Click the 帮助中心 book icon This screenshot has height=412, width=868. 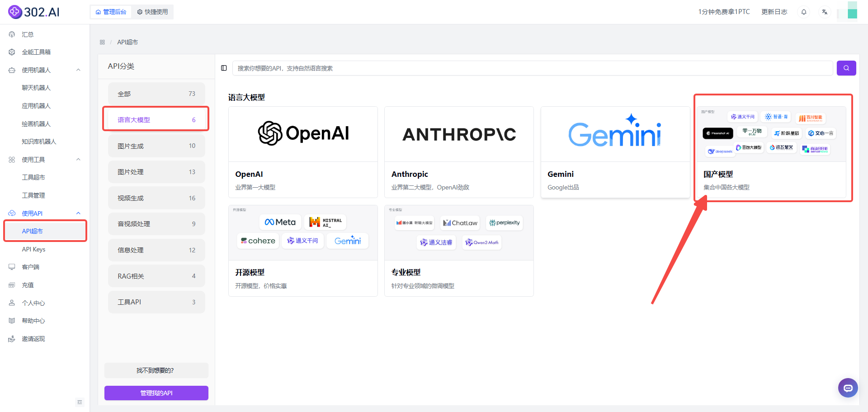click(x=12, y=321)
